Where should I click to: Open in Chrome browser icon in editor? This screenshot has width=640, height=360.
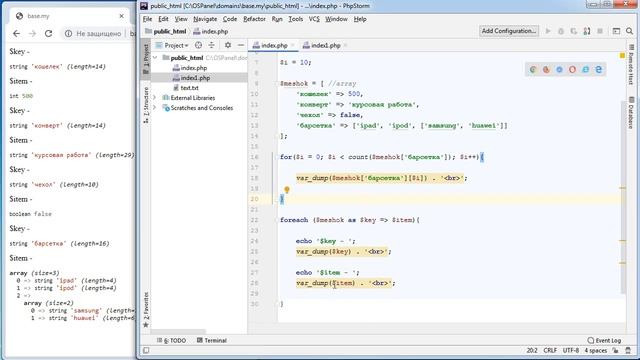pyautogui.click(x=533, y=70)
